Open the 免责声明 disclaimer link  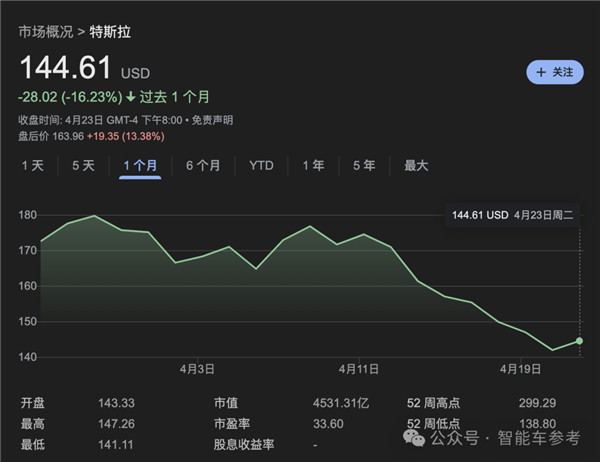pyautogui.click(x=213, y=120)
